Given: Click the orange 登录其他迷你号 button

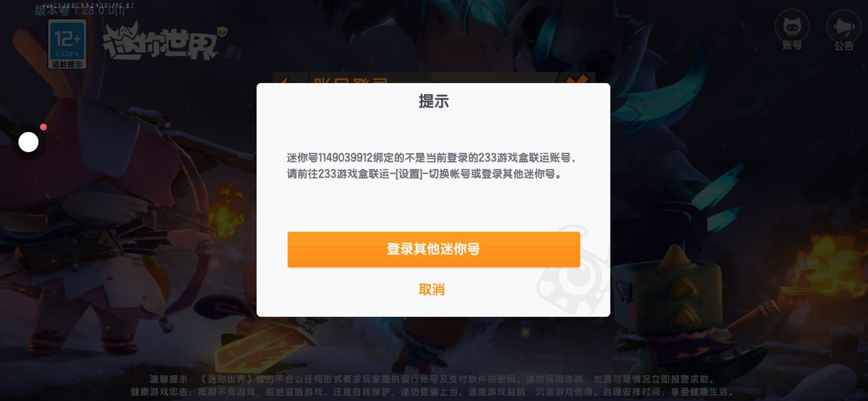Looking at the screenshot, I should (x=434, y=249).
